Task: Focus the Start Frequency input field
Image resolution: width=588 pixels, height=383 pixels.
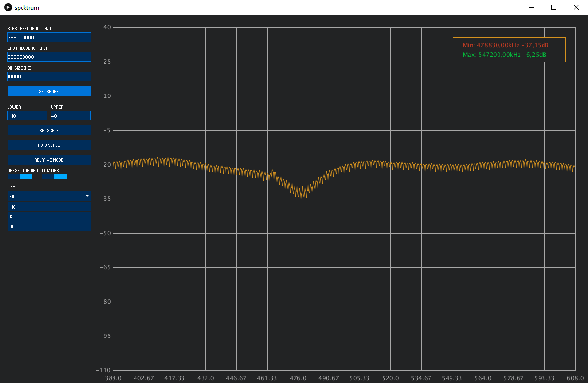Action: pyautogui.click(x=49, y=37)
